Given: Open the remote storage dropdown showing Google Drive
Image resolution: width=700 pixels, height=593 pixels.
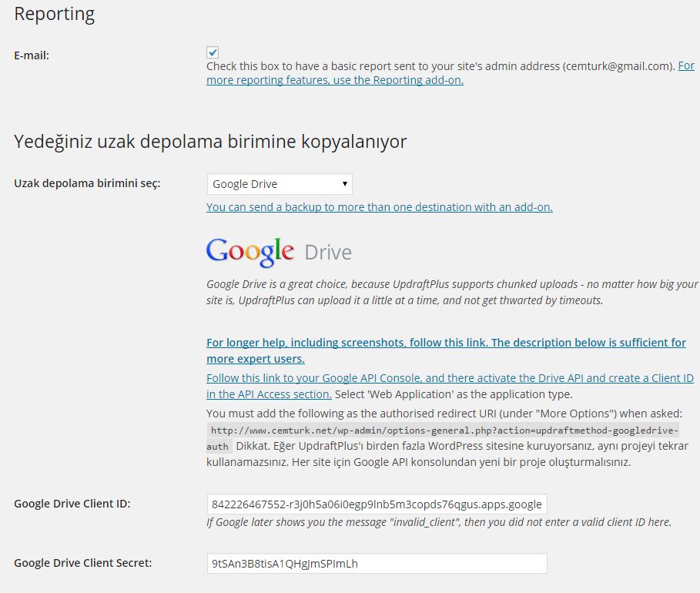Looking at the screenshot, I should tap(280, 184).
